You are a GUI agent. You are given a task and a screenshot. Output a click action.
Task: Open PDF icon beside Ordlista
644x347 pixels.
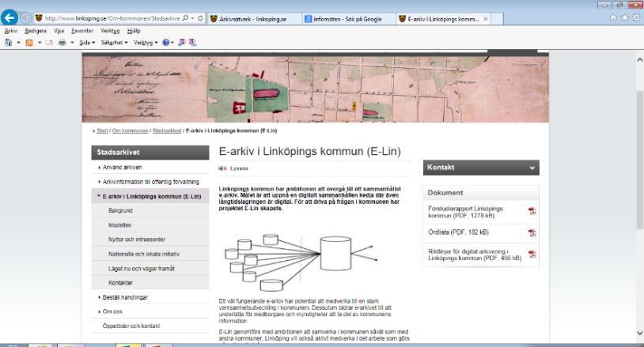coord(532,232)
